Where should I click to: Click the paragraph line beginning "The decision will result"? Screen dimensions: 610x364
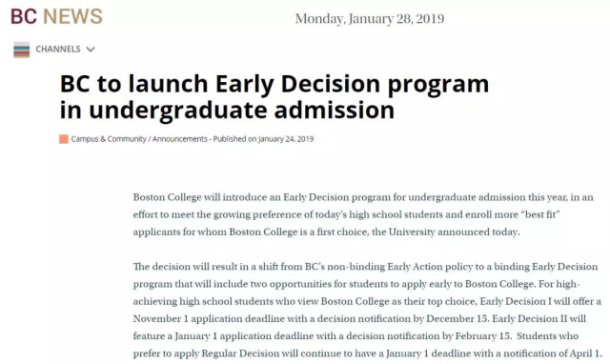click(365, 267)
